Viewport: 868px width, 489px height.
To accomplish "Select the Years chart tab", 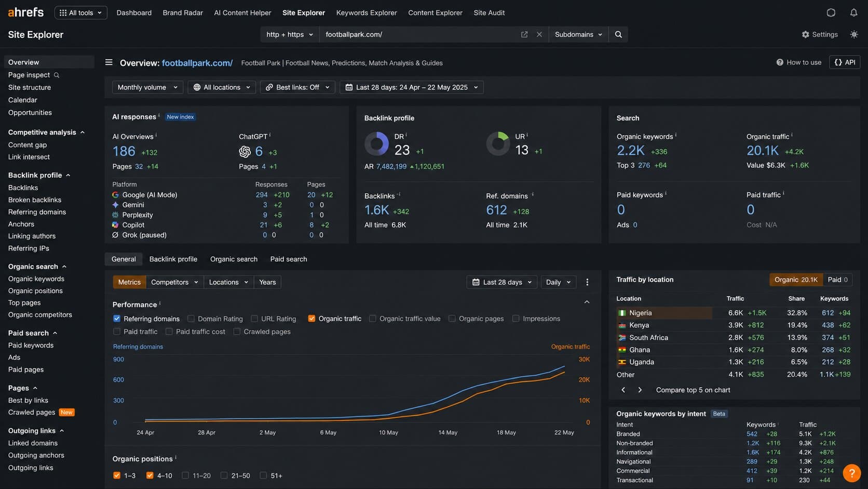I will tap(267, 282).
